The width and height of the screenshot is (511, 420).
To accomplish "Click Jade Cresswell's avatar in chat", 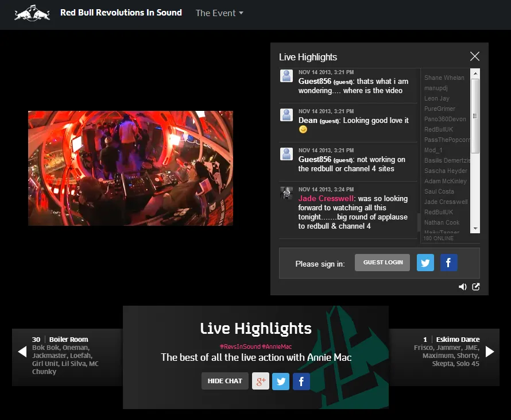I will point(287,193).
